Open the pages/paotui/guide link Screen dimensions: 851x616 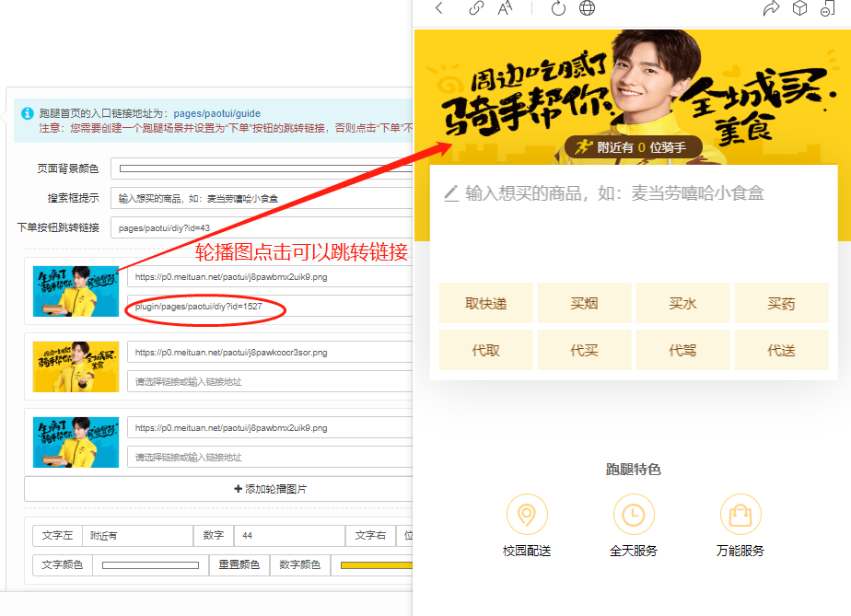coord(216,113)
